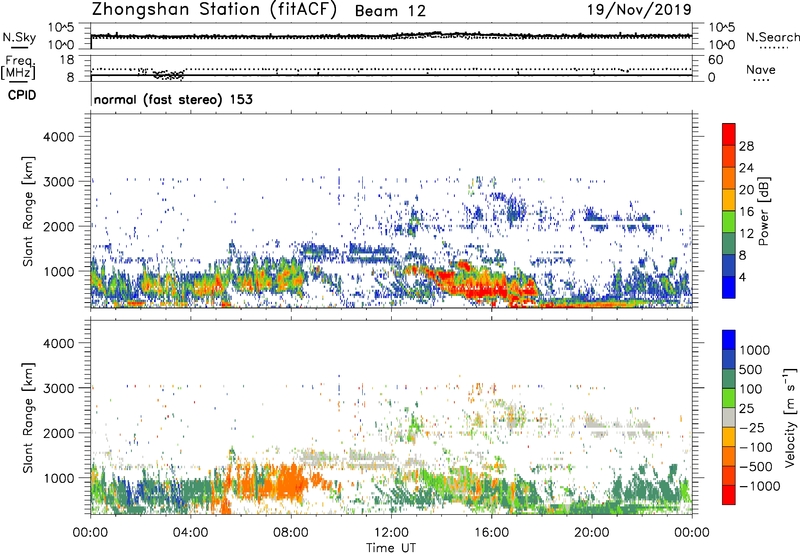Click "1000" tick on the power panel axis

coord(58,271)
